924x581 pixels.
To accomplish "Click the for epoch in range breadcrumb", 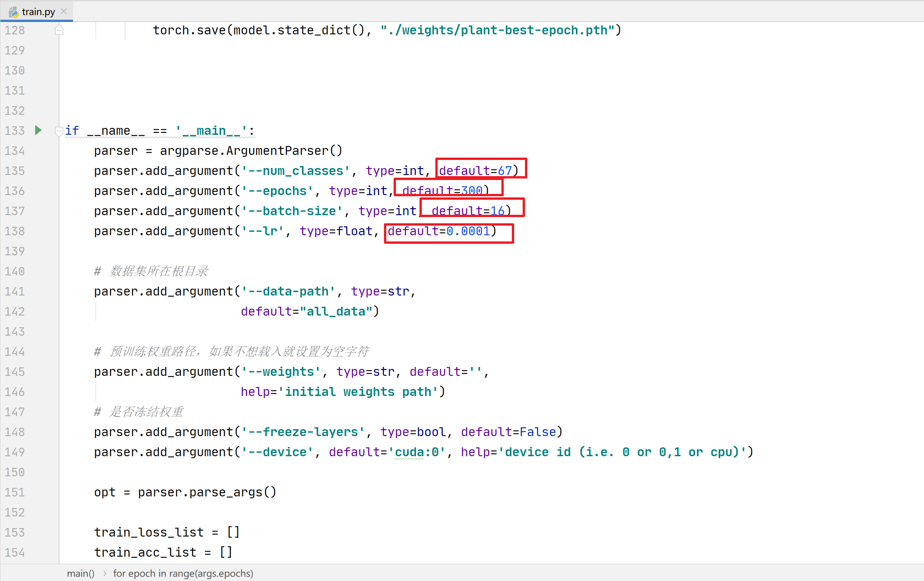I will pos(183,573).
